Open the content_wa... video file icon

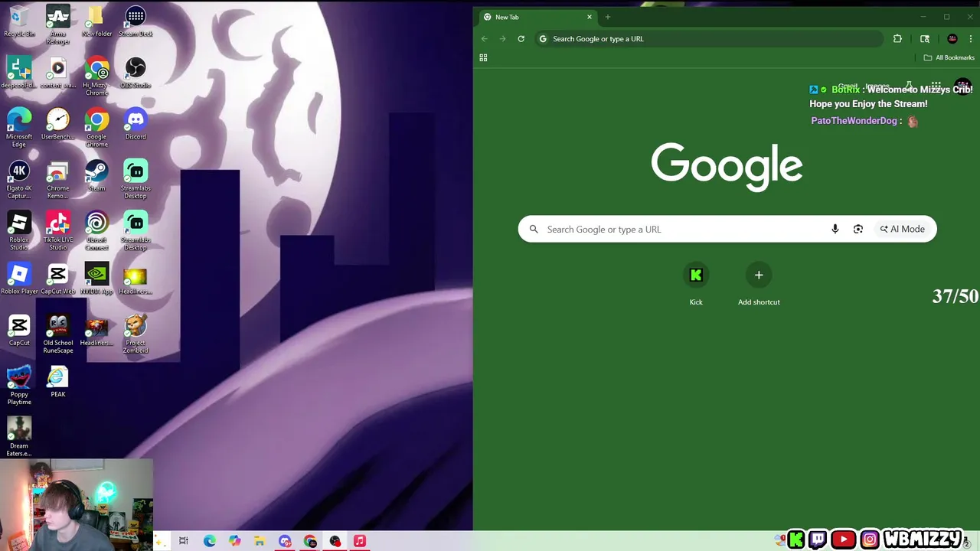58,73
